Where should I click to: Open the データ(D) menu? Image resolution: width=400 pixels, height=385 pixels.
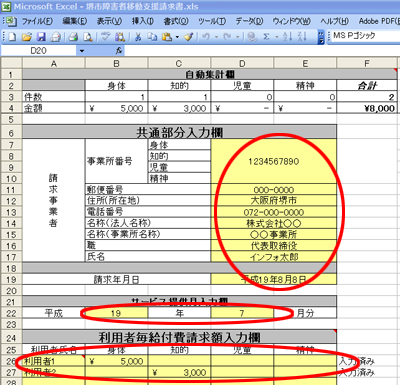click(x=249, y=21)
